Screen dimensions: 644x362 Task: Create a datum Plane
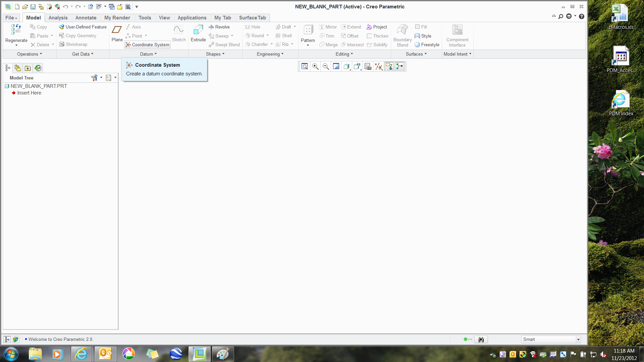tap(117, 34)
